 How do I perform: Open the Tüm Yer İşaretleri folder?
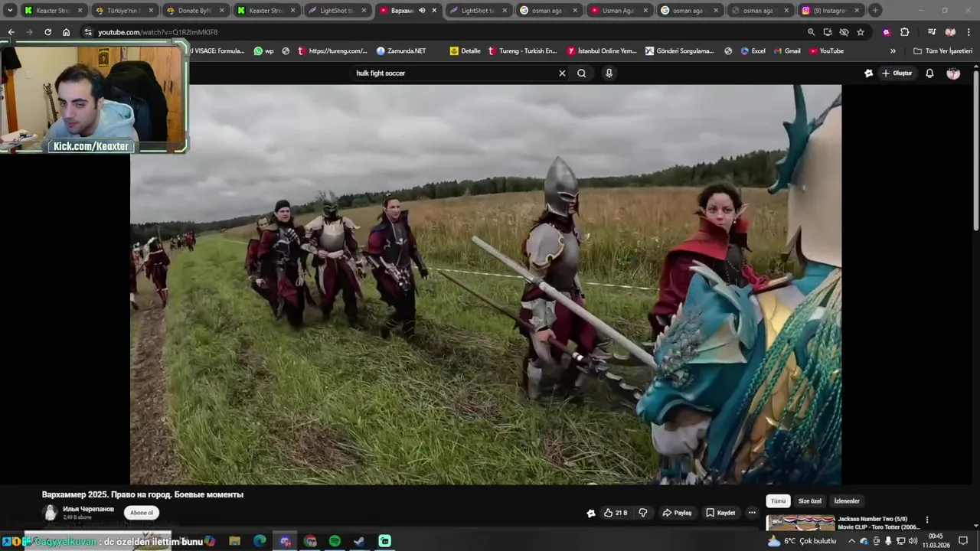point(942,51)
